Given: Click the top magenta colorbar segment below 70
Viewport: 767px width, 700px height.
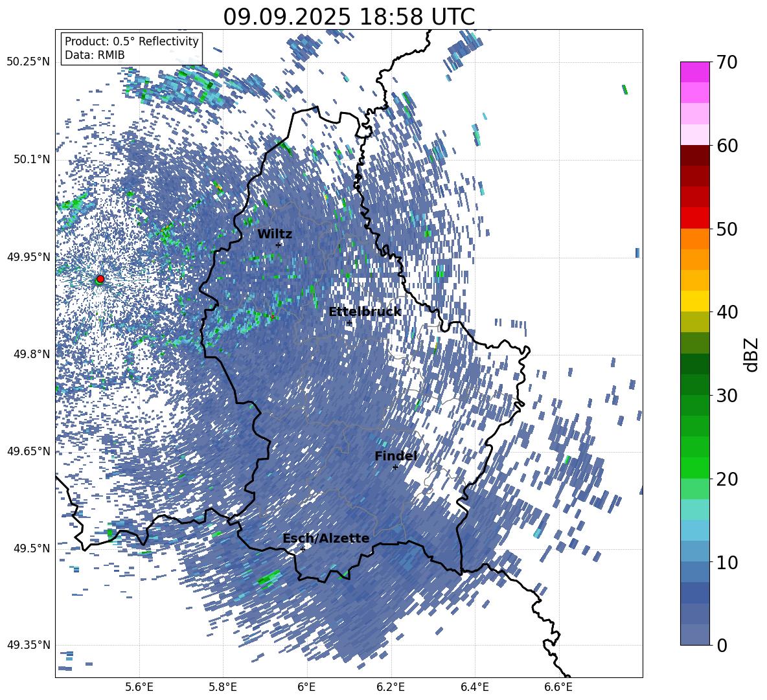Looking at the screenshot, I should tap(694, 73).
